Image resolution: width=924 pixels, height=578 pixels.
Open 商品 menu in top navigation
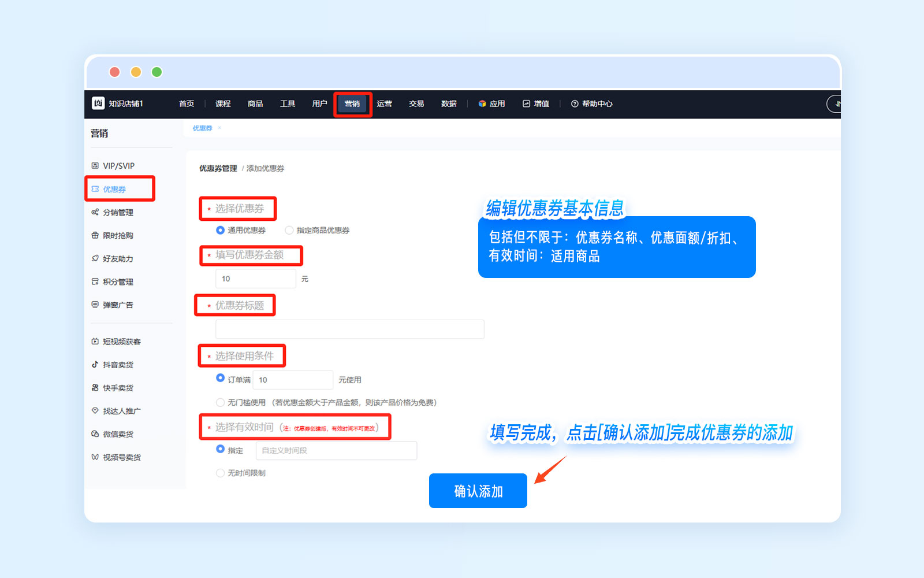(x=255, y=103)
